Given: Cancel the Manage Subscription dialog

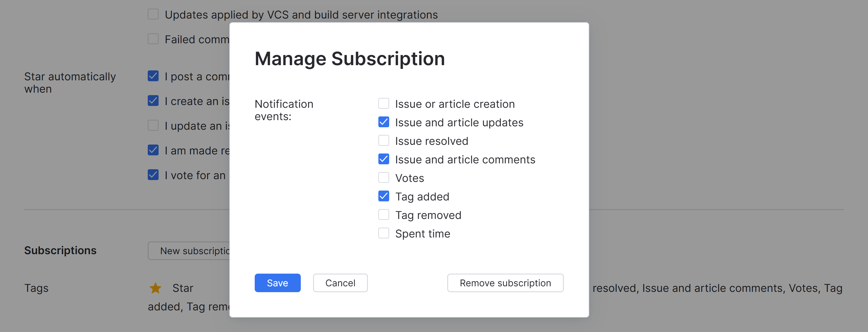Looking at the screenshot, I should pyautogui.click(x=340, y=283).
